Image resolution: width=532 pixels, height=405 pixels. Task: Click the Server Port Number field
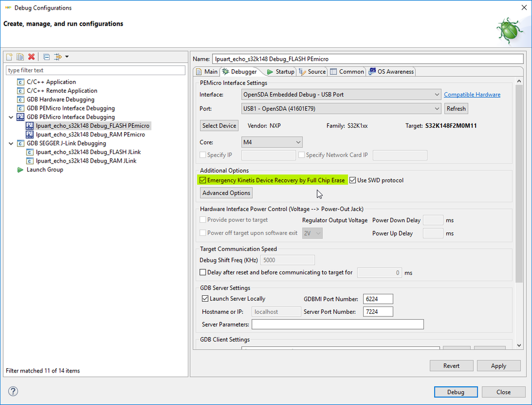(378, 312)
